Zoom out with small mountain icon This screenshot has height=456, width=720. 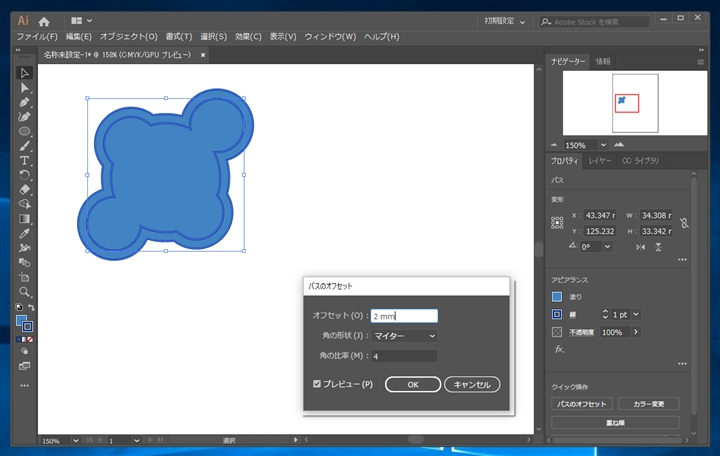[554, 145]
